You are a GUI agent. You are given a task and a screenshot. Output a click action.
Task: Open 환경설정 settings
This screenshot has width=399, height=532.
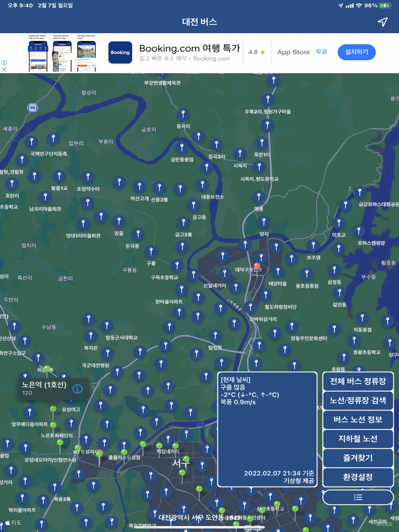358,477
